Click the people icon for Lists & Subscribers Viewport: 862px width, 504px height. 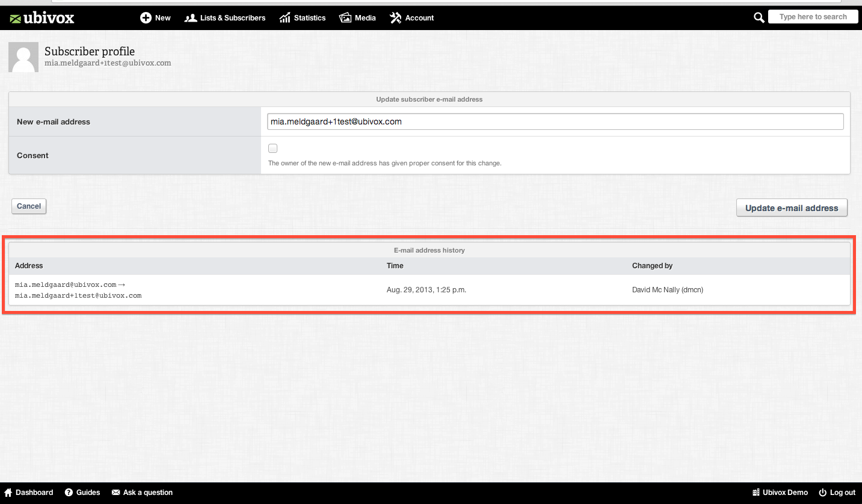[191, 18]
